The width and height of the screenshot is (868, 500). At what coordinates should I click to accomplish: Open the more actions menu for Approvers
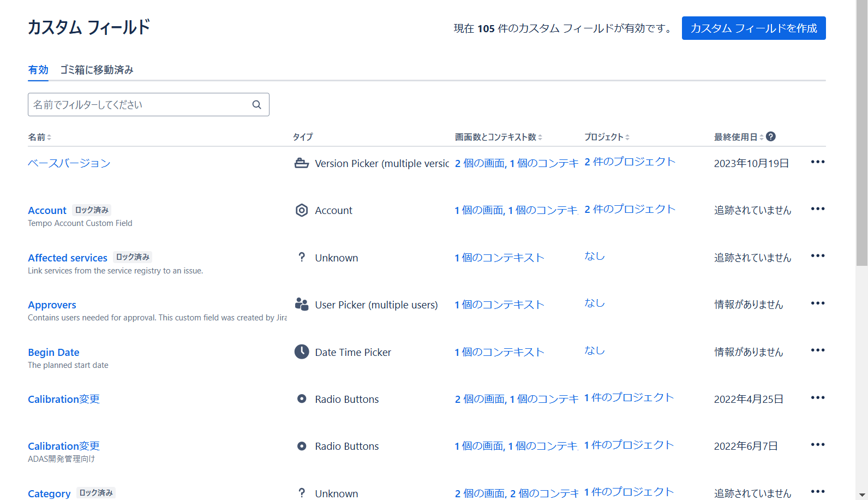pos(818,303)
